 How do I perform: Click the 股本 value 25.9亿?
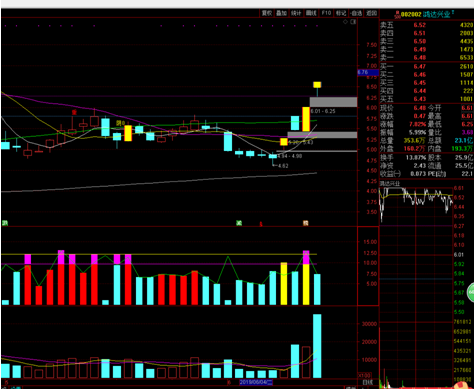[x=464, y=157]
